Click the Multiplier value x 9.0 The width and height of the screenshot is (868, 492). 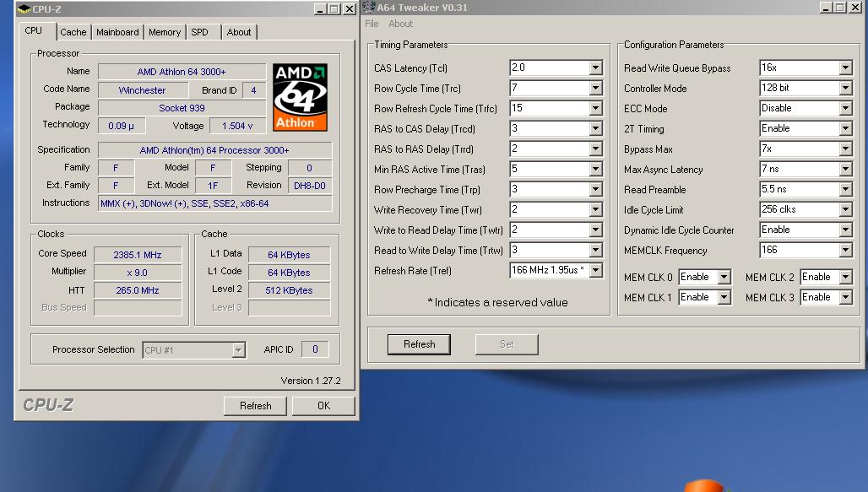pyautogui.click(x=138, y=273)
